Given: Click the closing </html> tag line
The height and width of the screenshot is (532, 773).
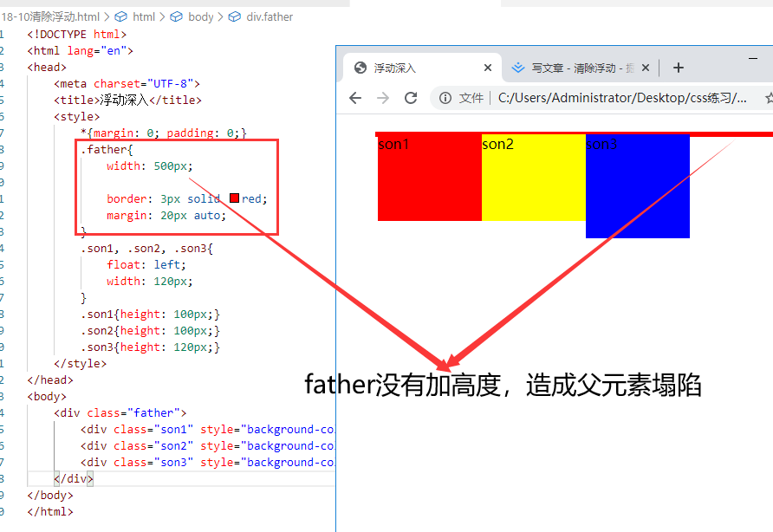Looking at the screenshot, I should (49, 512).
